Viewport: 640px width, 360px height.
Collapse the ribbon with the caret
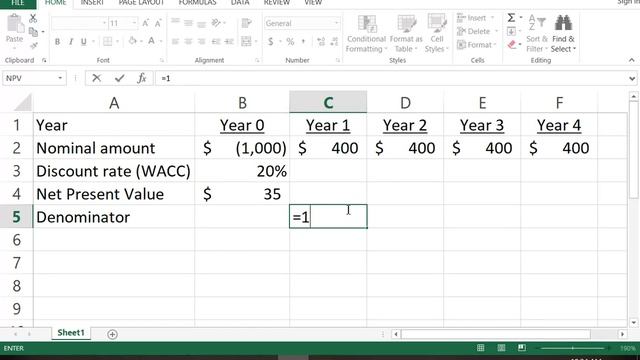pyautogui.click(x=631, y=60)
